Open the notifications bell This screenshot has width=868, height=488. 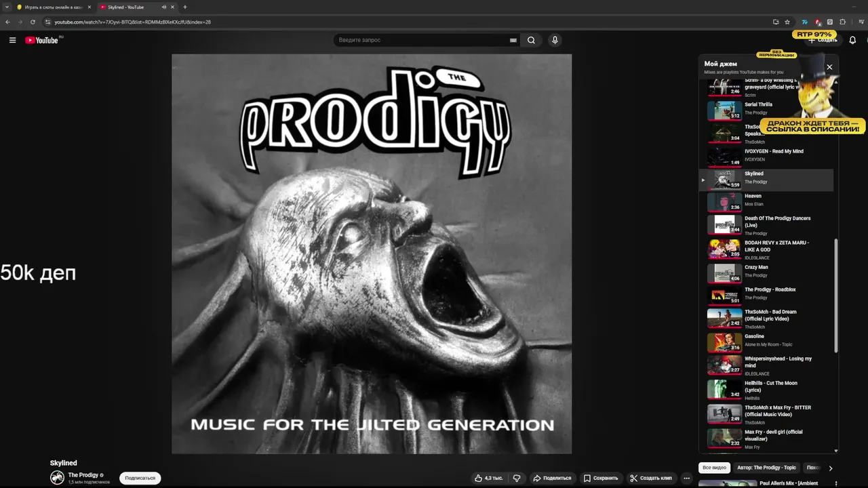[852, 40]
